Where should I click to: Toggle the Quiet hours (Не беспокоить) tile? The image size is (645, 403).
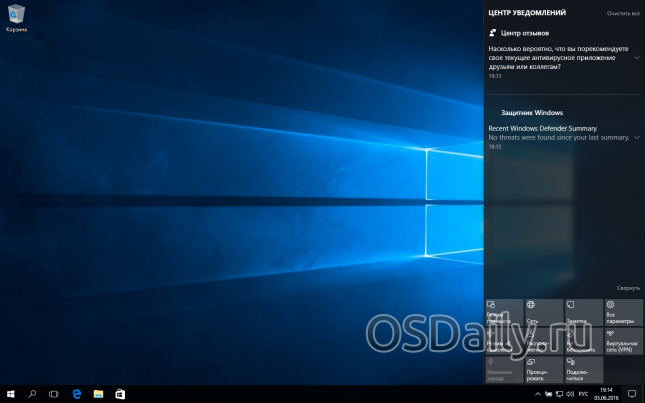(583, 340)
